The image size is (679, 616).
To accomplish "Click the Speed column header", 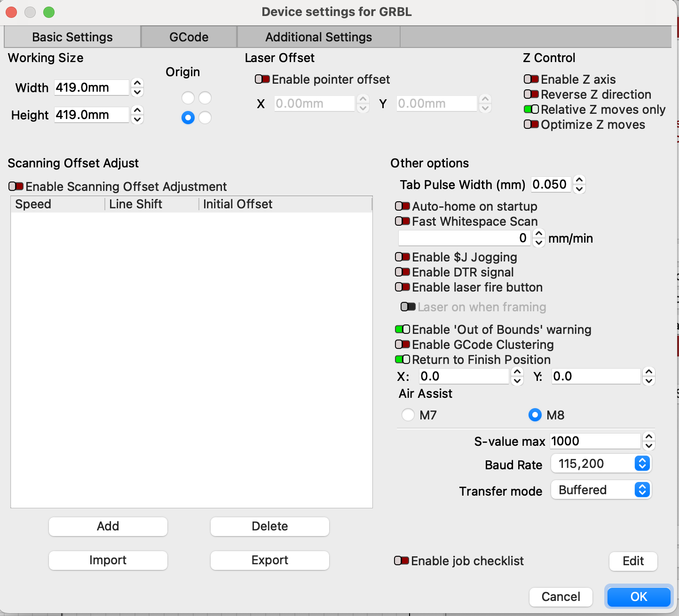I will pyautogui.click(x=57, y=204).
